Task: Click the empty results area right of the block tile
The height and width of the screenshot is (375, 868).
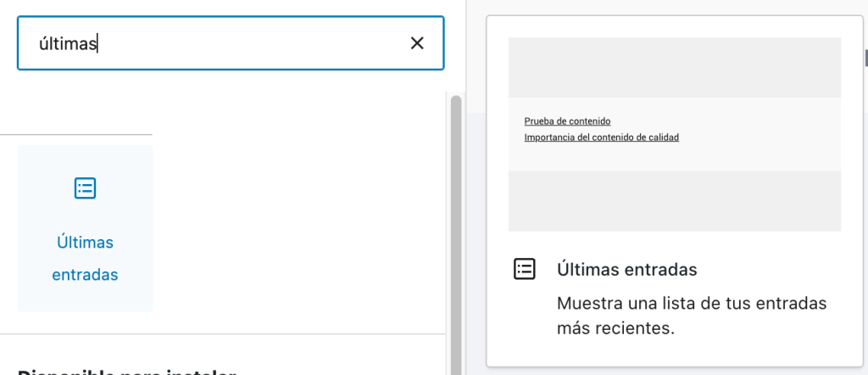Action: click(x=297, y=229)
